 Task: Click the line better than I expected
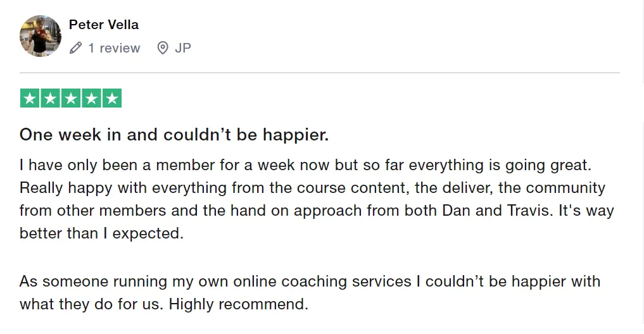[x=101, y=233]
